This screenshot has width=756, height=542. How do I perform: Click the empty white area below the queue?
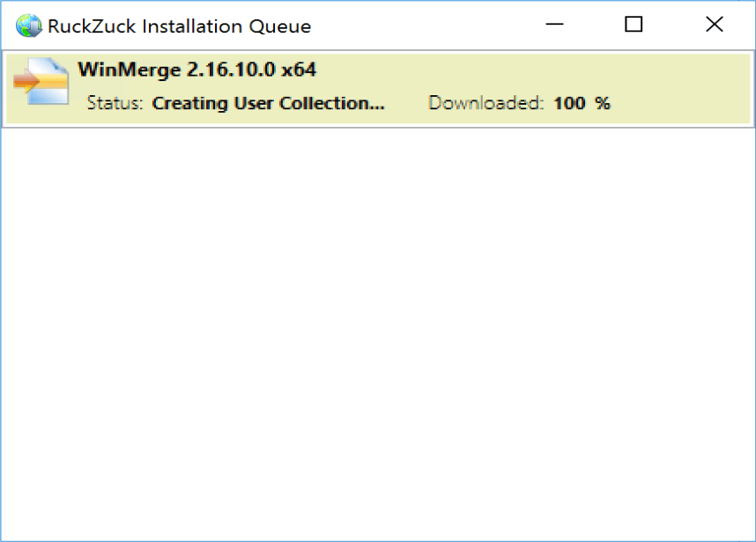pyautogui.click(x=377, y=335)
